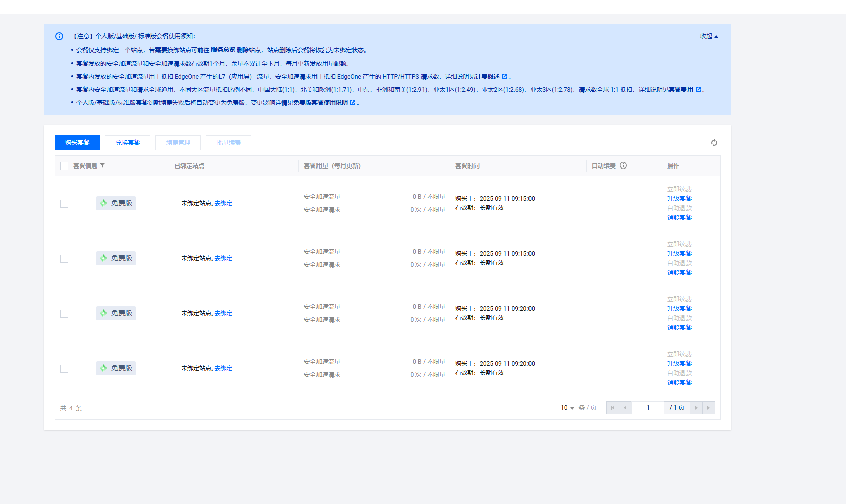This screenshot has width=846, height=504.
Task: Open the external link icon after 免费版套餐使用说明
Action: point(353,103)
